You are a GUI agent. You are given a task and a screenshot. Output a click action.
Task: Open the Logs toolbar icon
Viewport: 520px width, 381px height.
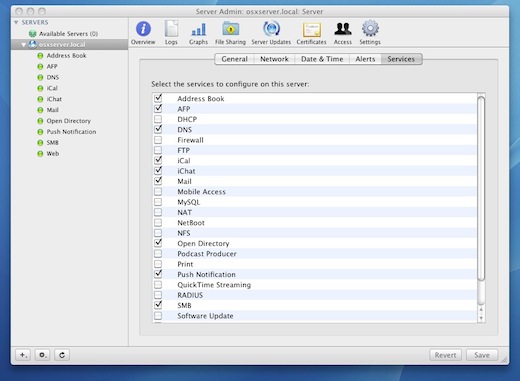[171, 29]
